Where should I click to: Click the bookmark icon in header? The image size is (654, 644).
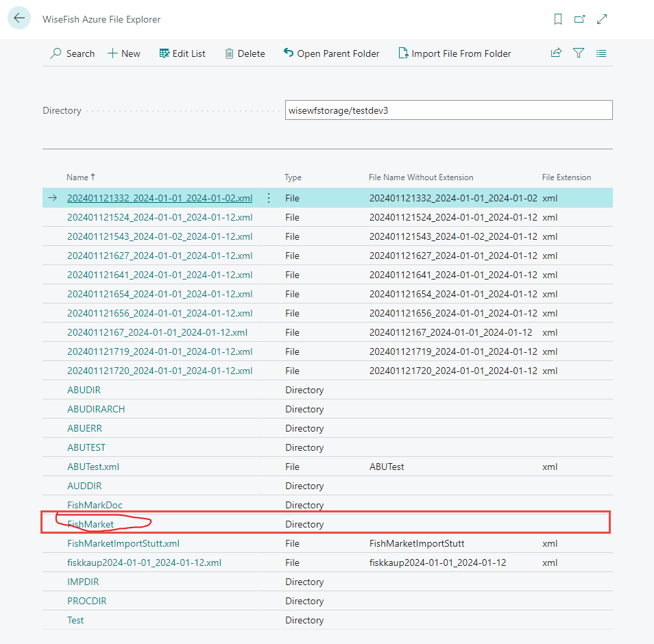click(558, 19)
